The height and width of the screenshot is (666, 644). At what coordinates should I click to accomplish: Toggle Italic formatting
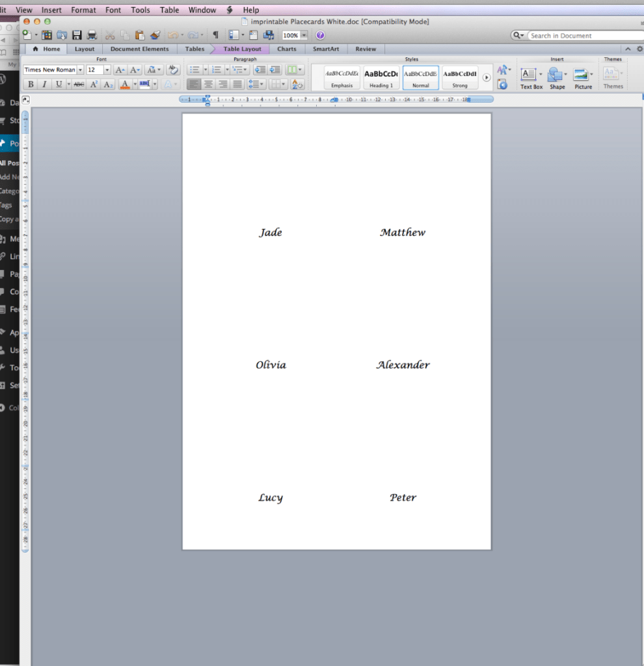coord(44,84)
